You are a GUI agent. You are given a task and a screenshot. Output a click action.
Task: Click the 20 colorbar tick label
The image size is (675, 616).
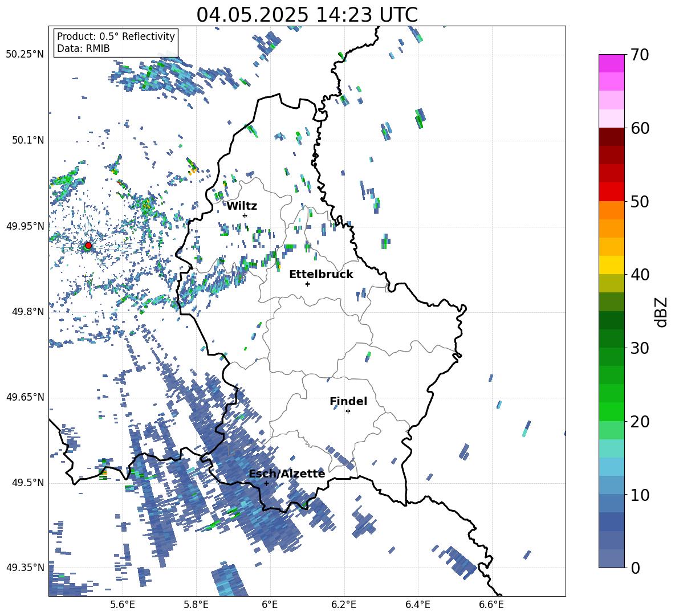(x=640, y=421)
